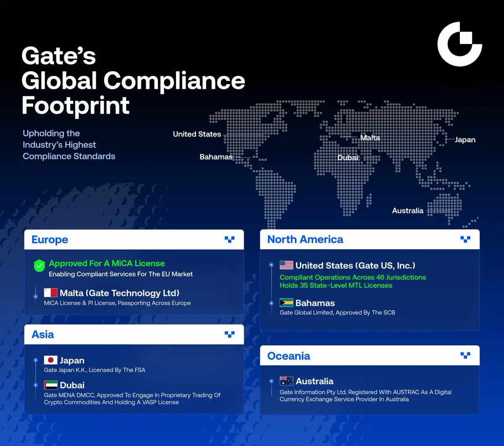The image size is (504, 446).
Task: Click 'Gate Information Pty Ltd' AUSTRAC description
Action: coord(365,396)
